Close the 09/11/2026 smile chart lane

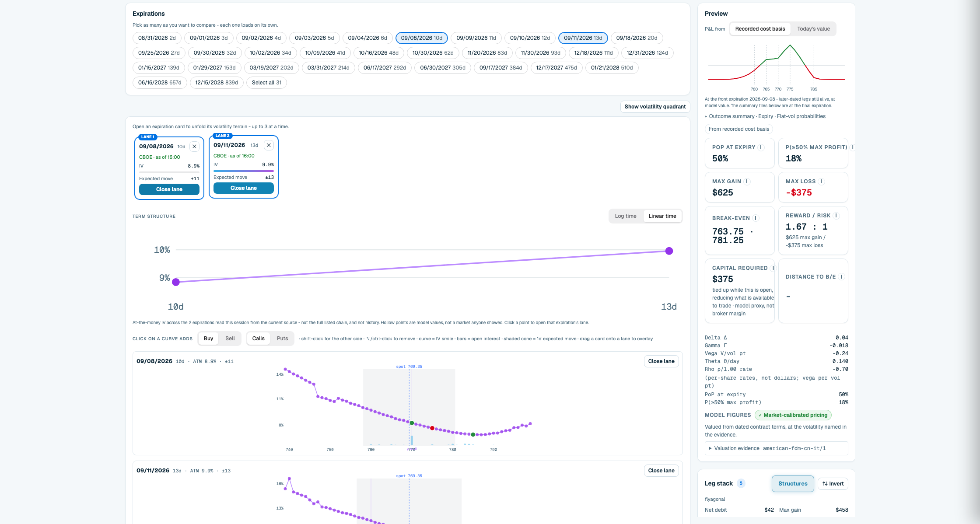point(661,471)
